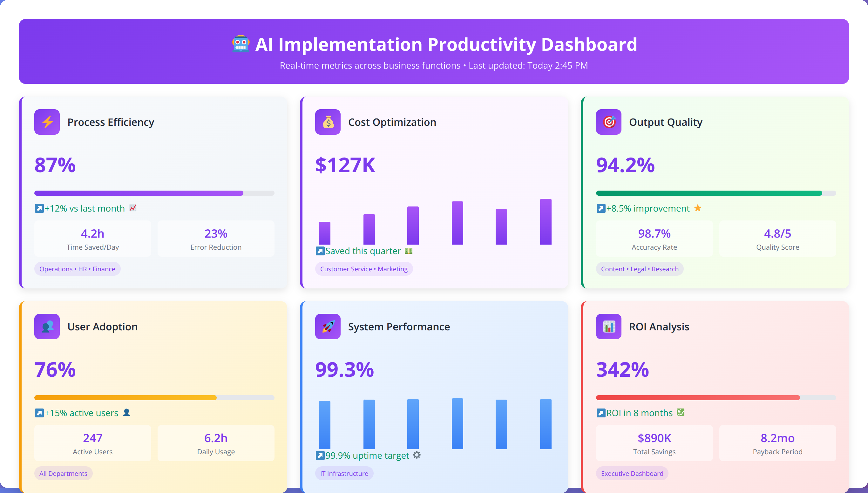Click the Customer Service • Marketing tag
This screenshot has height=493, width=868.
pos(364,269)
